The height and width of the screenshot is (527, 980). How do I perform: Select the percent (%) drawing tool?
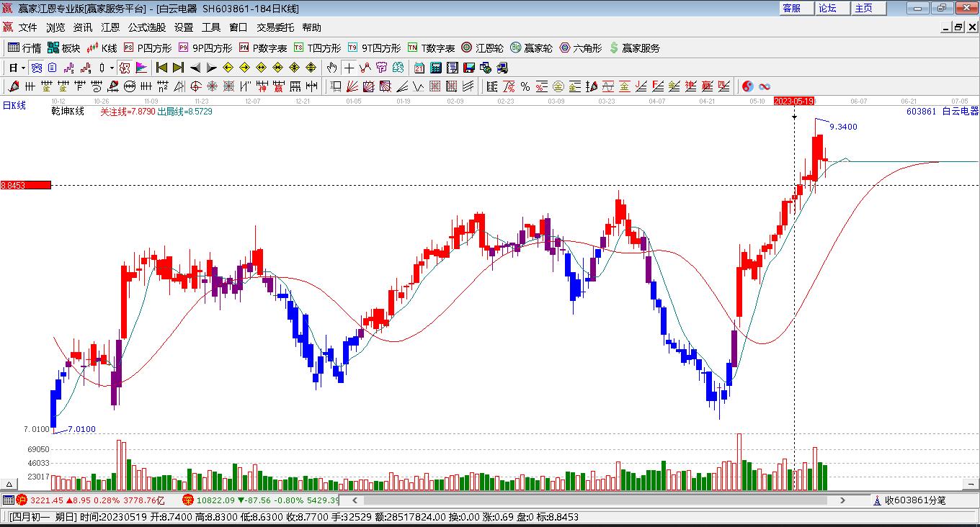tap(525, 86)
